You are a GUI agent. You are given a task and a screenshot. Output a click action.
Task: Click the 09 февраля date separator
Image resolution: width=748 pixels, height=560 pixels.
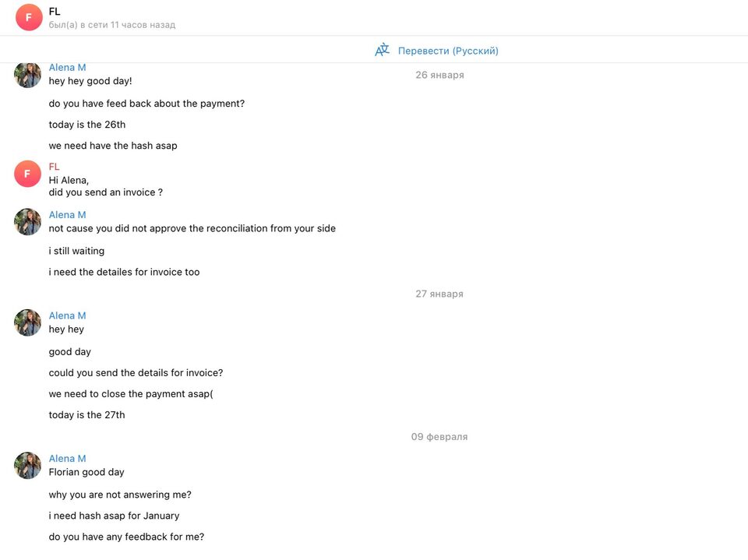[x=439, y=437]
